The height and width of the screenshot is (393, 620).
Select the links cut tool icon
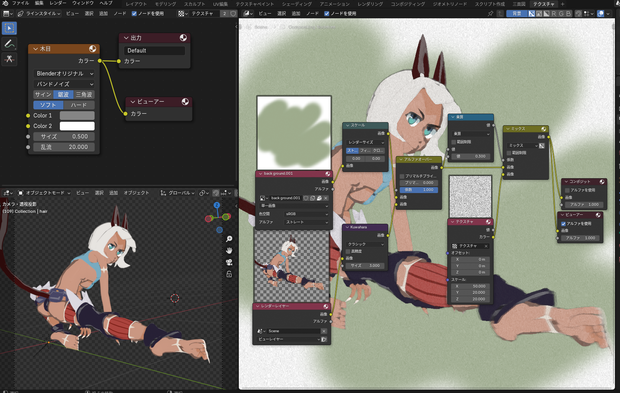pos(9,59)
